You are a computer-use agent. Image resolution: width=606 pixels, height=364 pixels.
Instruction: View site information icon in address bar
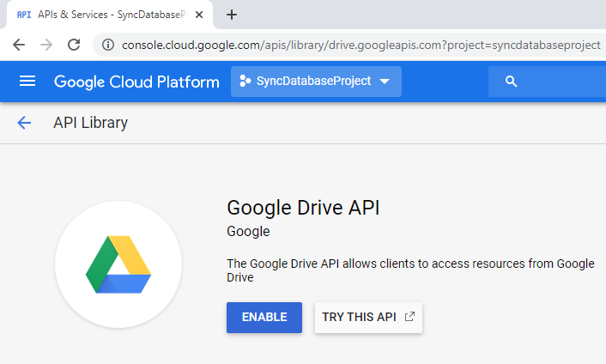[x=108, y=45]
